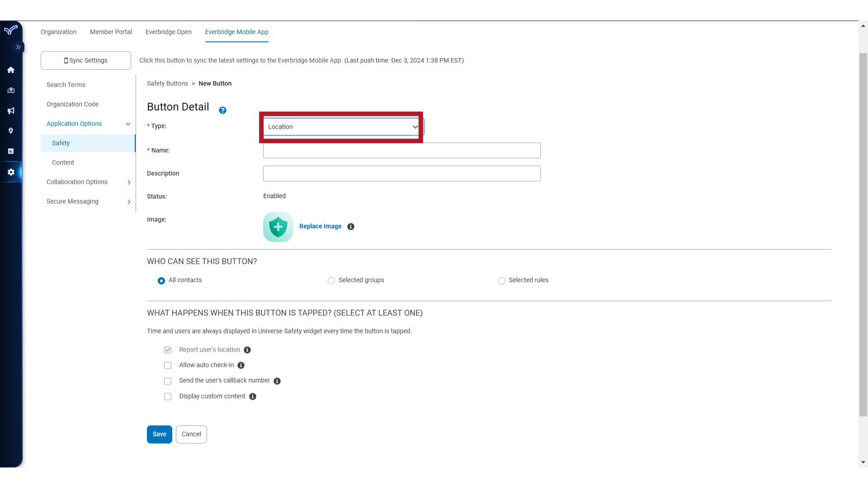Click the grid/dashboard icon in sidebar
This screenshot has width=868, height=488.
pos(11,151)
